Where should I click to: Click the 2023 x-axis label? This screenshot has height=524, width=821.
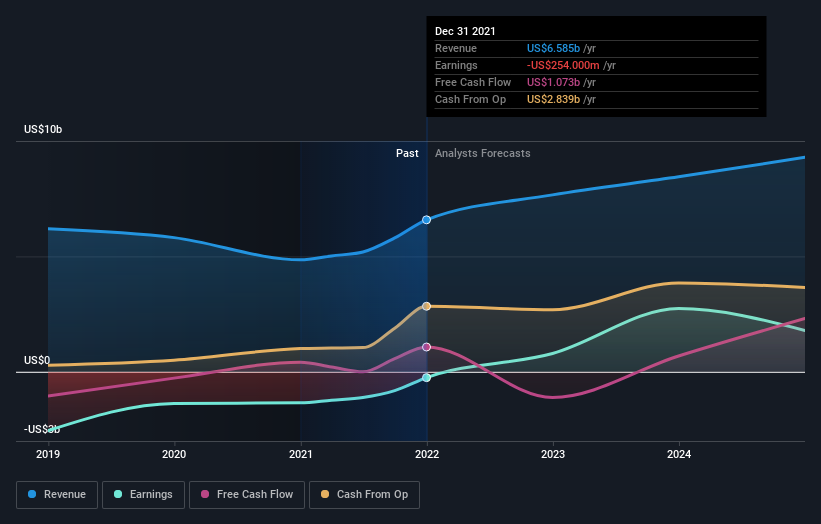[x=553, y=454]
